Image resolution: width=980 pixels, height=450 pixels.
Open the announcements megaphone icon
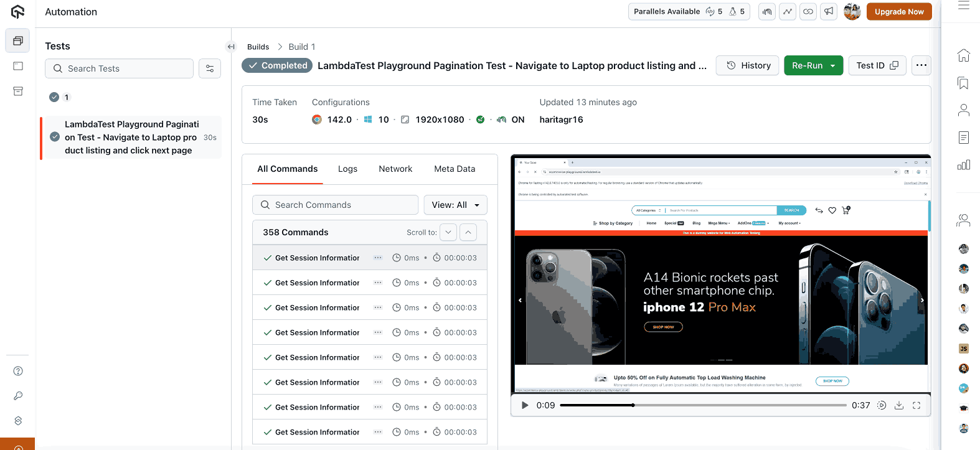(x=829, y=12)
